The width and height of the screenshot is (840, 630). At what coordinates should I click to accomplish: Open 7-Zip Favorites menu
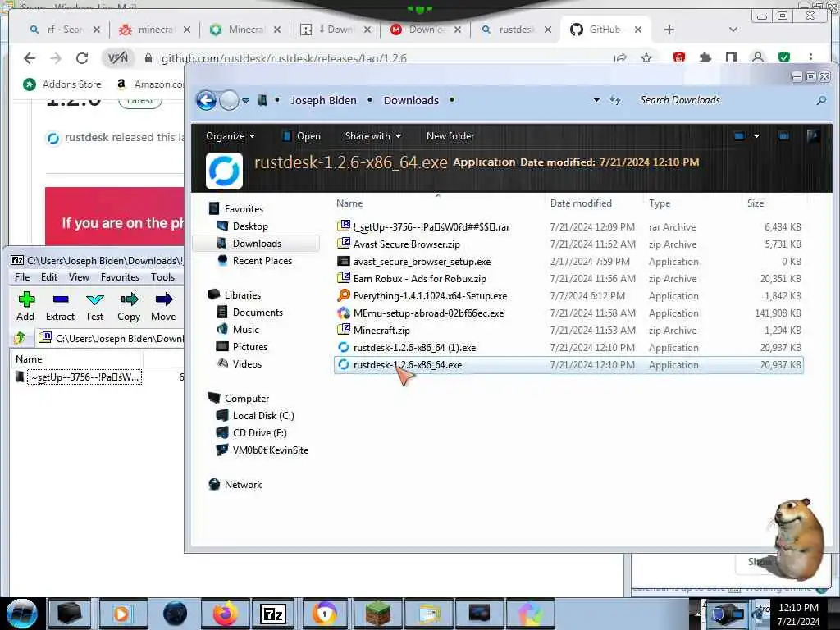pyautogui.click(x=120, y=277)
